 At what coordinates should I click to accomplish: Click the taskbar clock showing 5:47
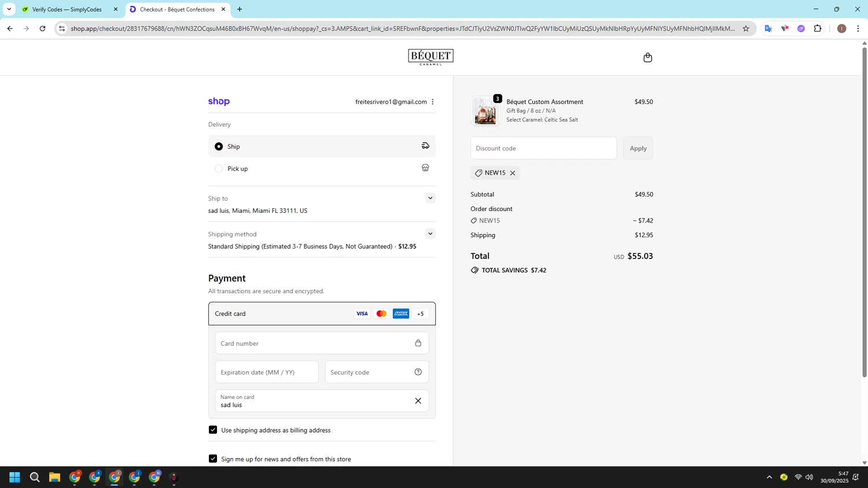pyautogui.click(x=833, y=477)
